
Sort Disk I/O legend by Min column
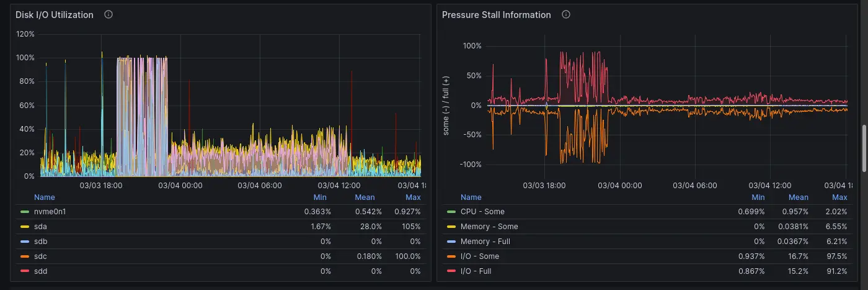coord(321,197)
